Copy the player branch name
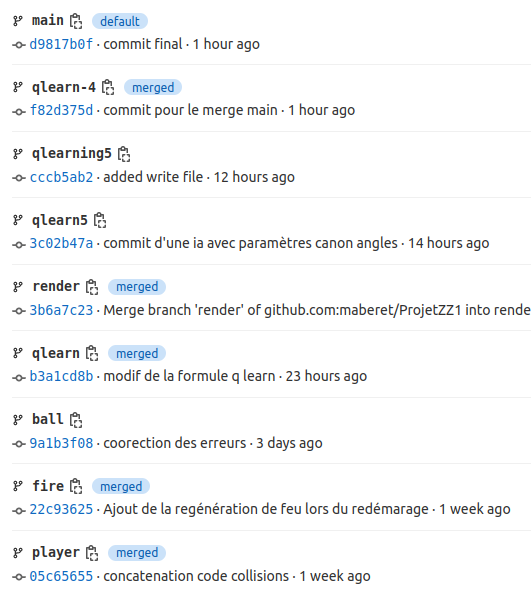 coord(92,553)
